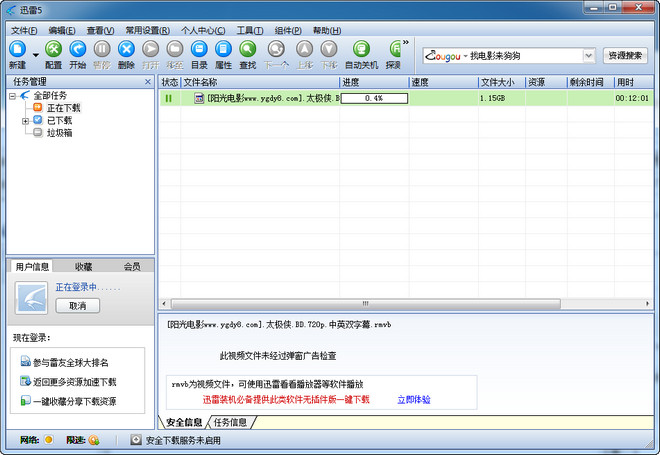Image resolution: width=660 pixels, height=455 pixels.
Task: Move task up with 上移 icon
Action: [305, 50]
